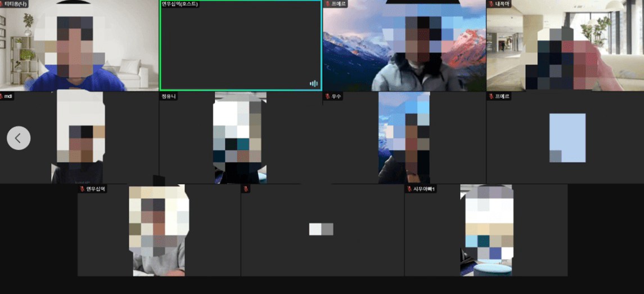Click muted mic icon of mountain-background 프에르
This screenshot has width=644, height=294.
pos(328,4)
